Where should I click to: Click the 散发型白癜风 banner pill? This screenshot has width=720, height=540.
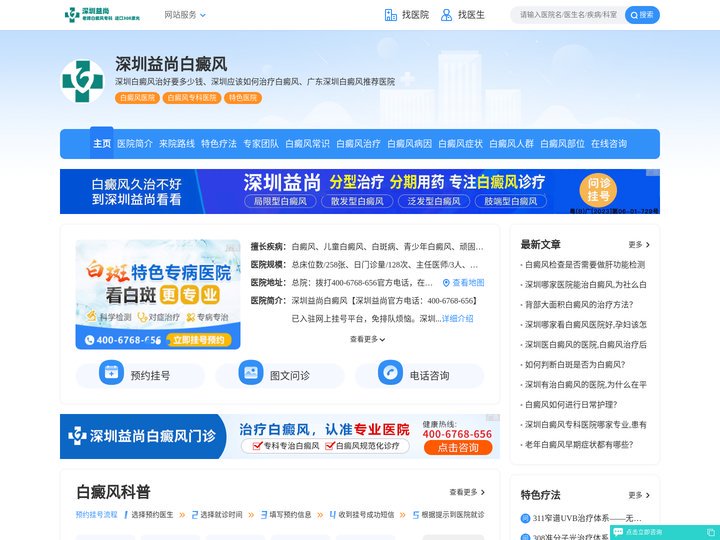(x=357, y=201)
